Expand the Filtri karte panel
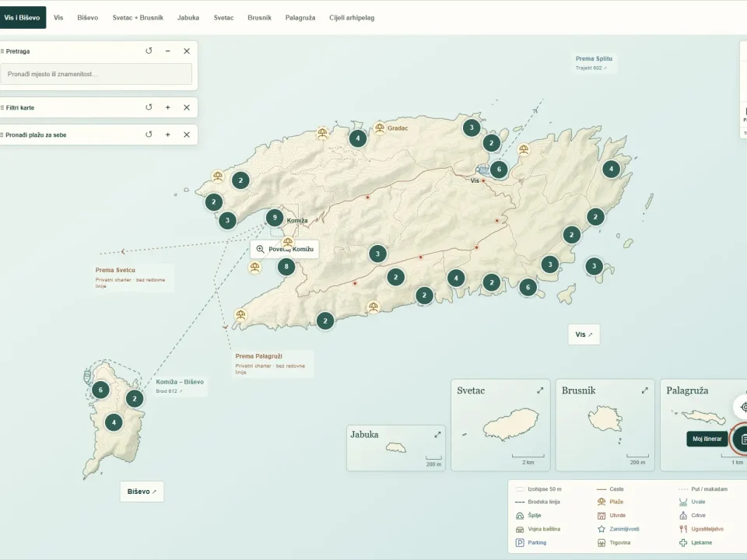 click(x=168, y=107)
